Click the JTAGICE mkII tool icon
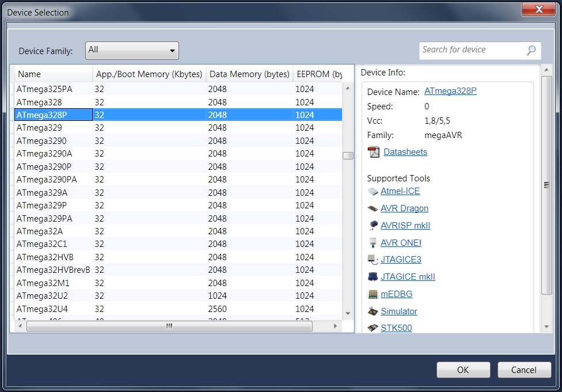The height and width of the screenshot is (392, 562). tap(373, 277)
